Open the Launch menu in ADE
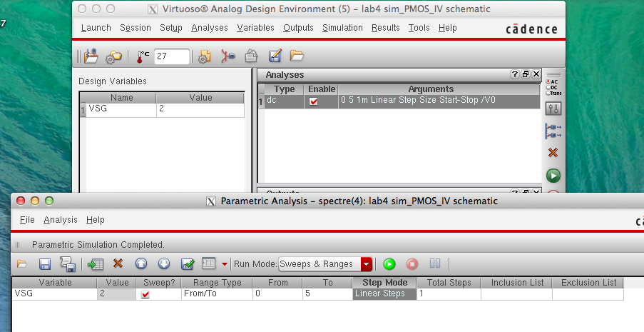 (x=96, y=28)
